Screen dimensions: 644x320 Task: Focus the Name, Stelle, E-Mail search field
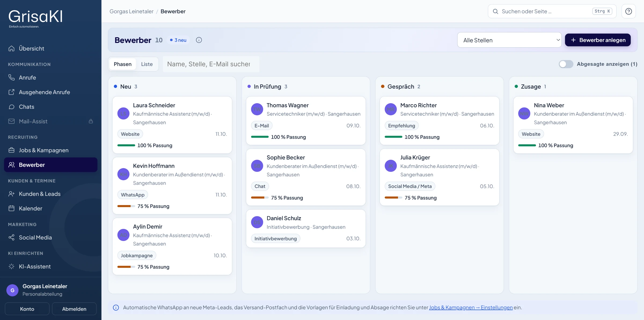(211, 64)
